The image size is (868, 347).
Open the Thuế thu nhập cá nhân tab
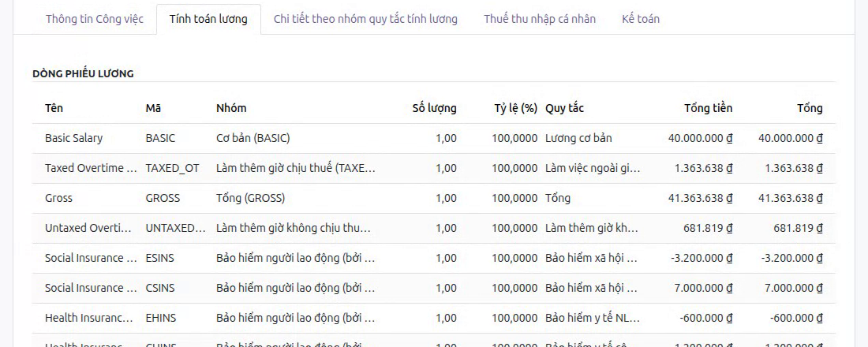click(540, 19)
